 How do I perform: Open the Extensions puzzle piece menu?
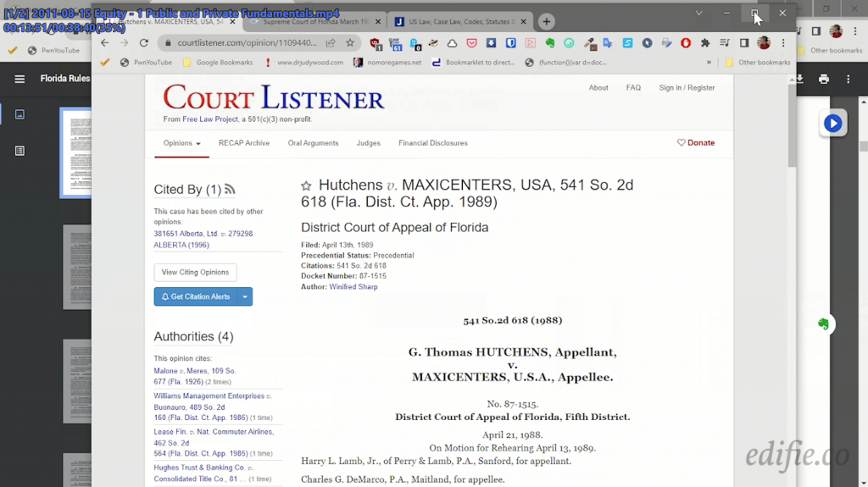(704, 43)
